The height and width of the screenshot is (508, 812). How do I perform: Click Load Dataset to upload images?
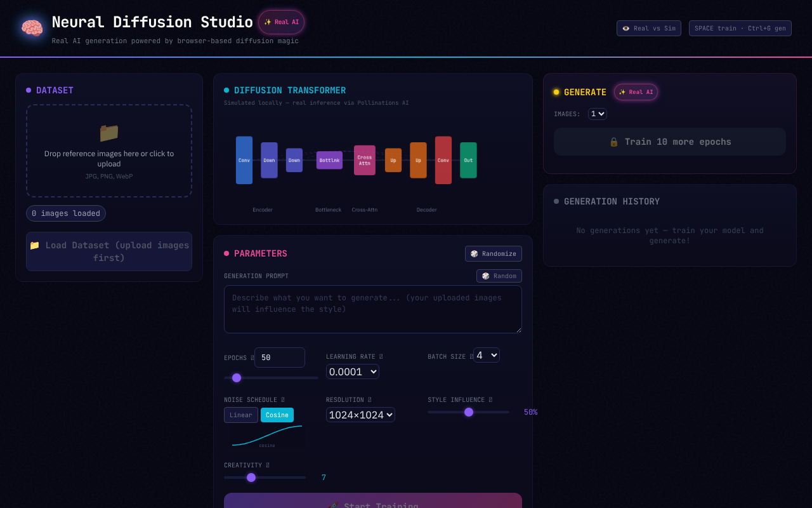(108, 251)
